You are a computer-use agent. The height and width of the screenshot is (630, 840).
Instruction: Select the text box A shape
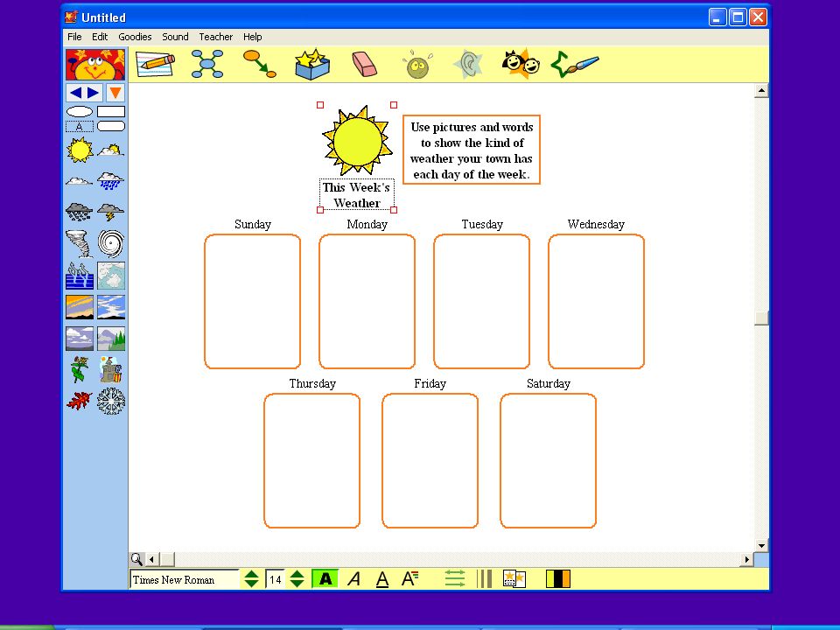80,126
